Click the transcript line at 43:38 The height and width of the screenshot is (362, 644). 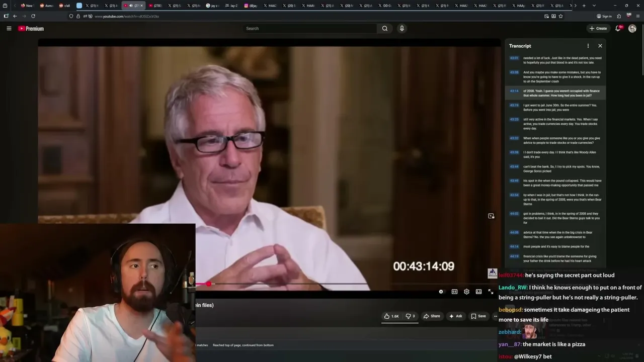pyautogui.click(x=555, y=154)
